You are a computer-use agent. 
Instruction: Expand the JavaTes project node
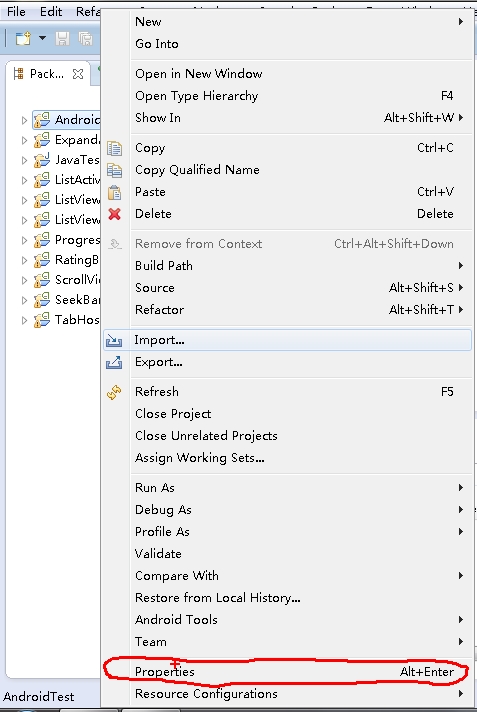coord(25,160)
